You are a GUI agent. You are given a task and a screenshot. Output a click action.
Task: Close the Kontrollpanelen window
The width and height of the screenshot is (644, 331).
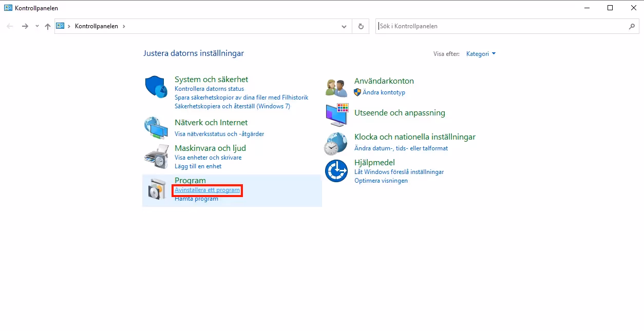[633, 8]
